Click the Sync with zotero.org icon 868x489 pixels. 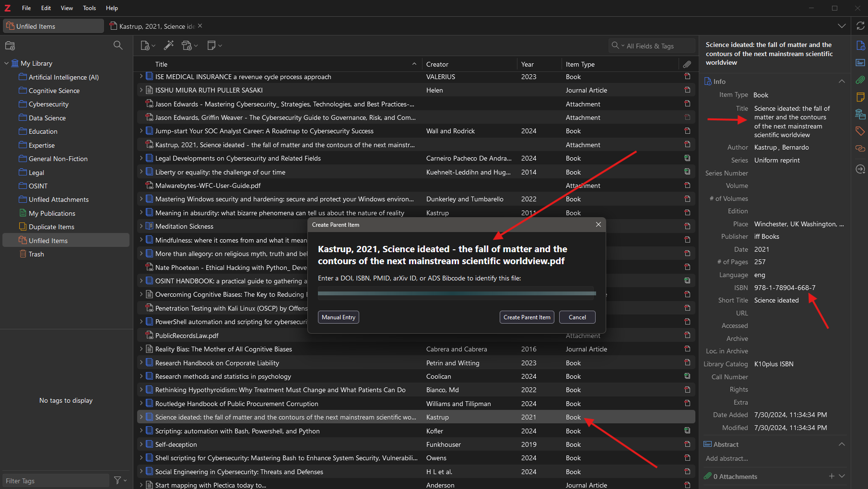860,26
